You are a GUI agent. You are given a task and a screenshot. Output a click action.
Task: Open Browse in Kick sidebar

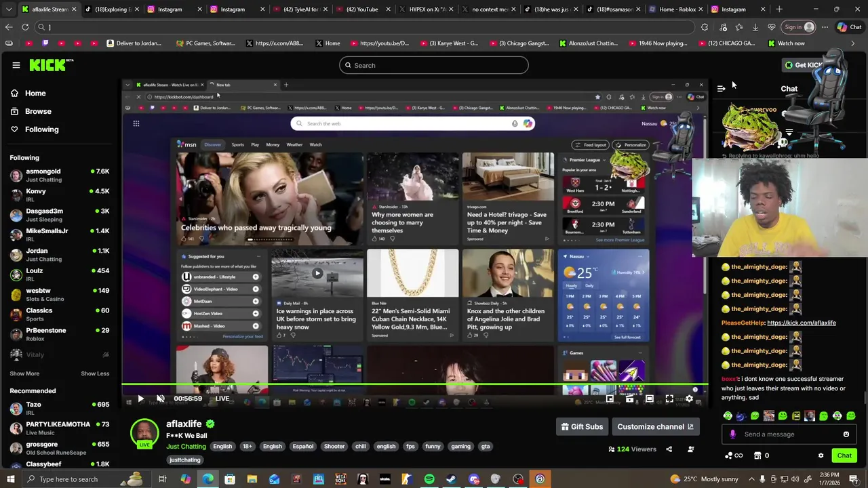38,111
